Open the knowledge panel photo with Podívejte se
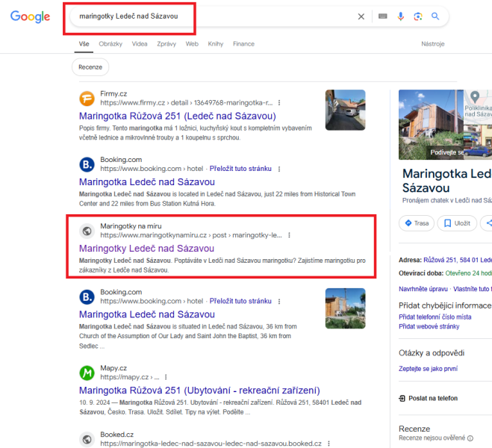Screen dimensions: 492x448 pos(431,125)
